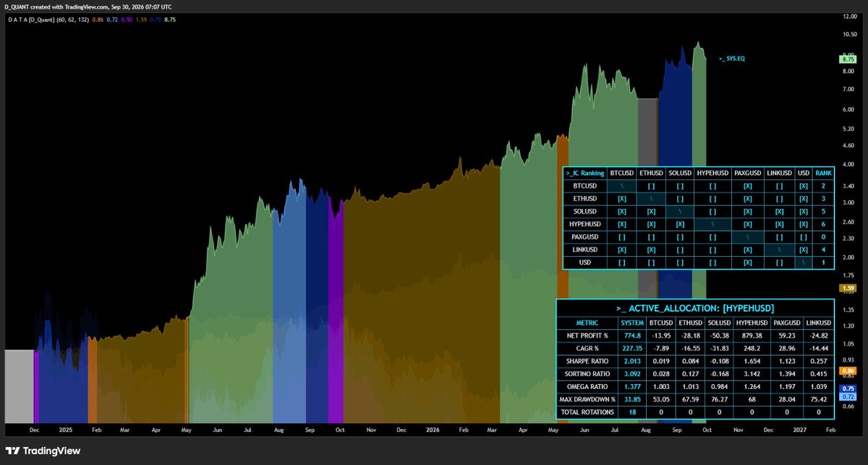Click the SYSTEM column header
The width and height of the screenshot is (868, 465).
click(632, 323)
